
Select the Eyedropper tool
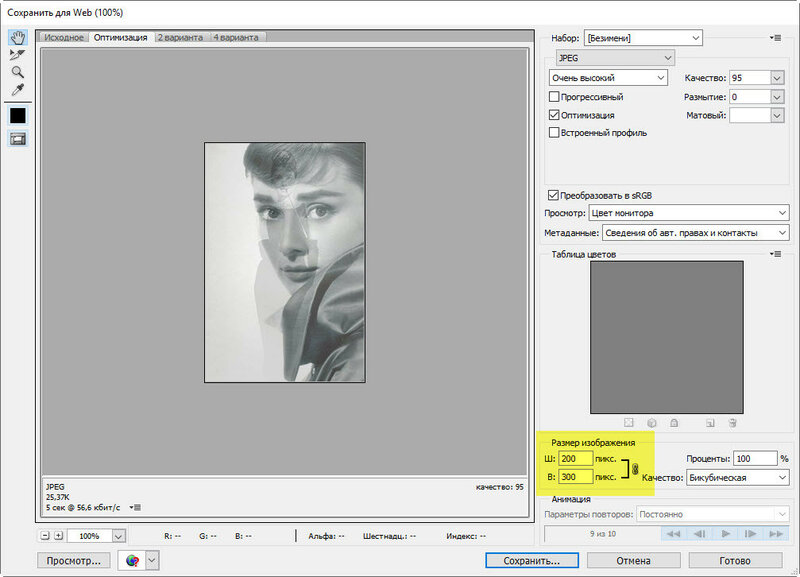[x=17, y=90]
